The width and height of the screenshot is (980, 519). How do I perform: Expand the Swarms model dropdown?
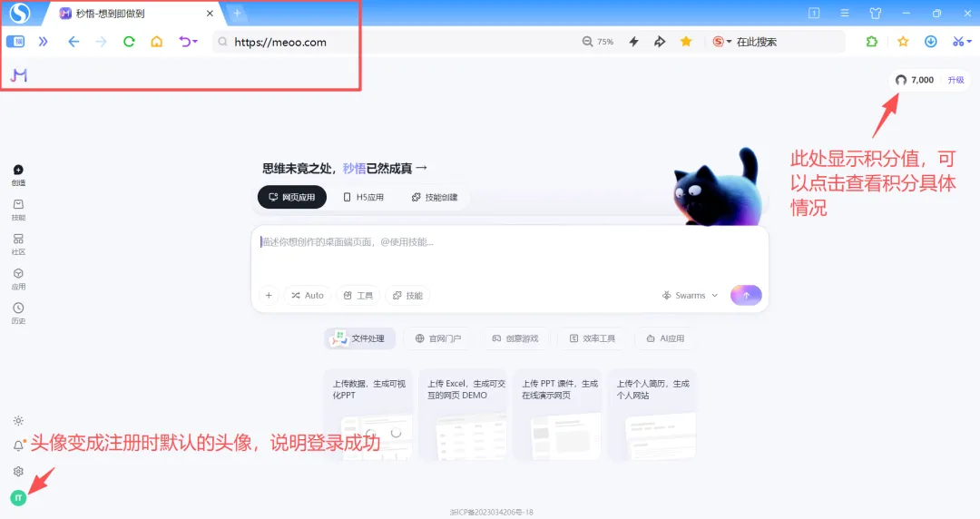click(x=690, y=295)
